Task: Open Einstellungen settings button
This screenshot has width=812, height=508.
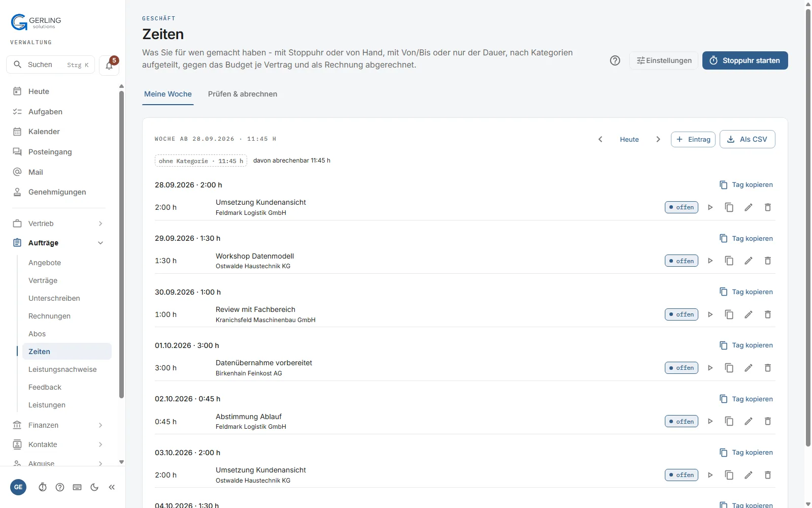Action: [x=664, y=60]
